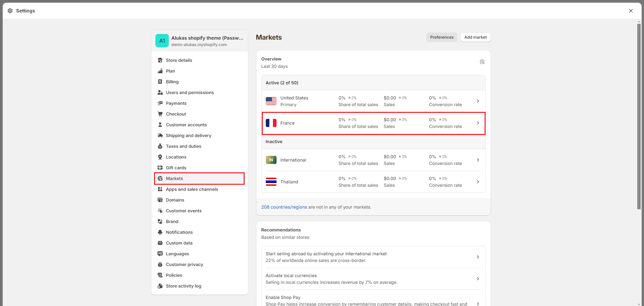Click the Shipping and delivery truck icon
Viewport: 644px width, 306px height.
160,136
